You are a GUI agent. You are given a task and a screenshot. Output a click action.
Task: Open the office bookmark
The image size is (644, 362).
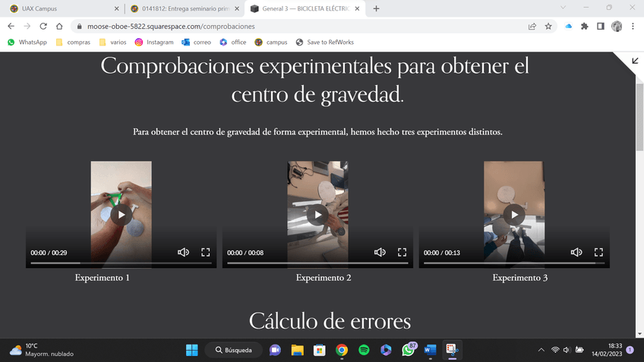pos(233,42)
